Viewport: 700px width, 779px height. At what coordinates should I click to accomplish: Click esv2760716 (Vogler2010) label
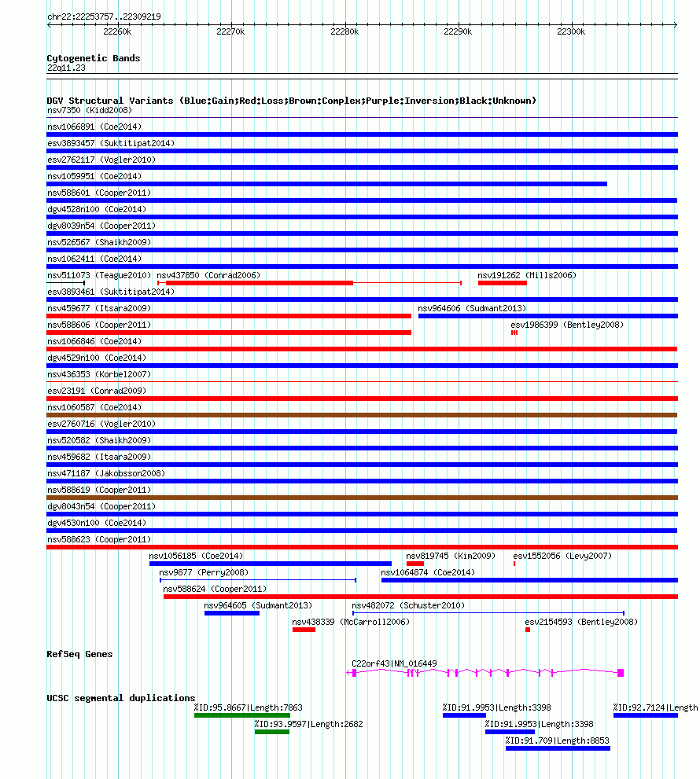click(101, 424)
